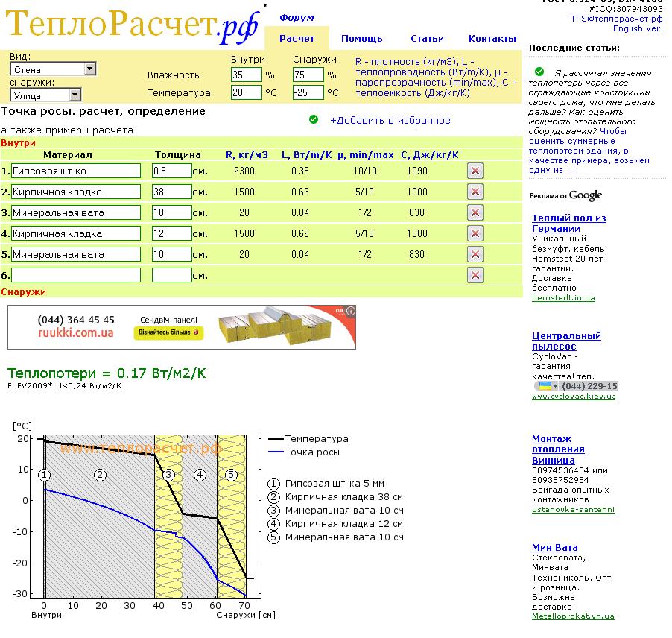This screenshot has height=638, width=672.
Task: Switch to English ver. link
Action: 638,29
